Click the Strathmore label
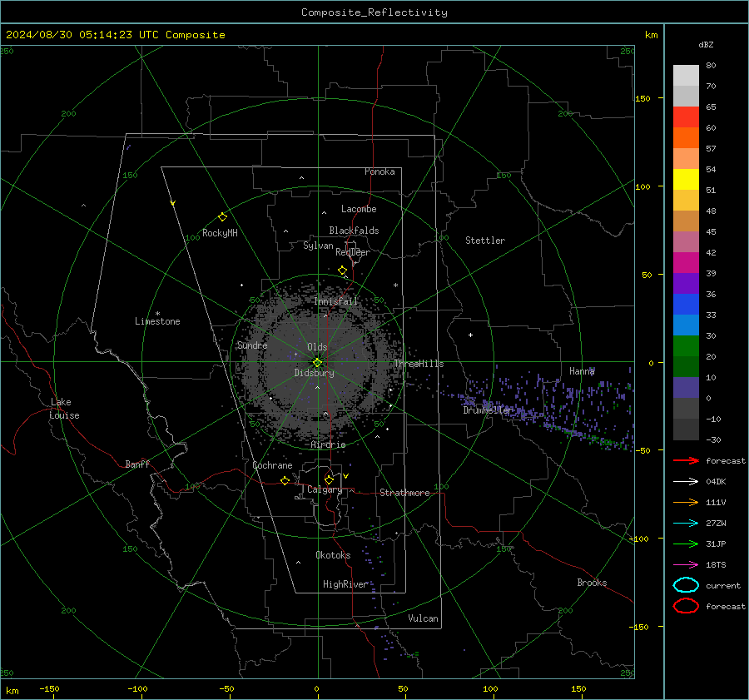Viewport: 749px width, 700px height. (x=404, y=493)
